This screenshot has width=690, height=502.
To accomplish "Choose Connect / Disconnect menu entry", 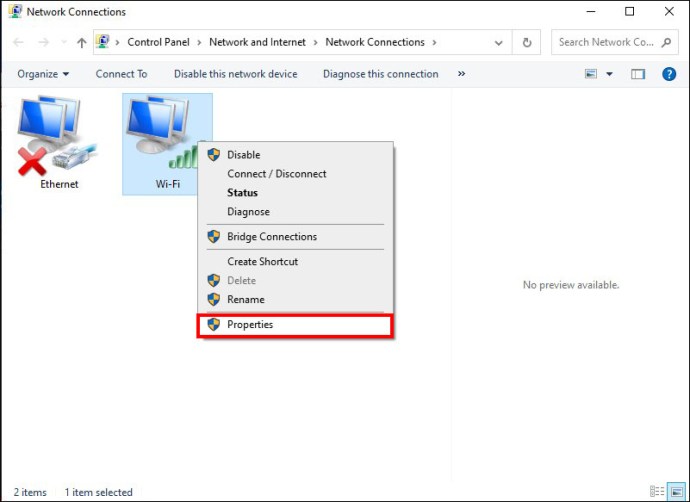I will [x=295, y=174].
